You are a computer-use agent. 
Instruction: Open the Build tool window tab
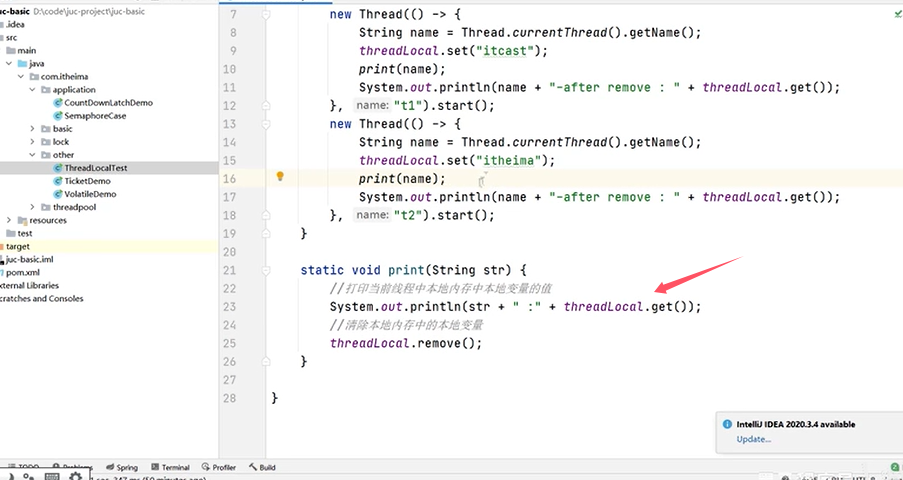pos(262,467)
